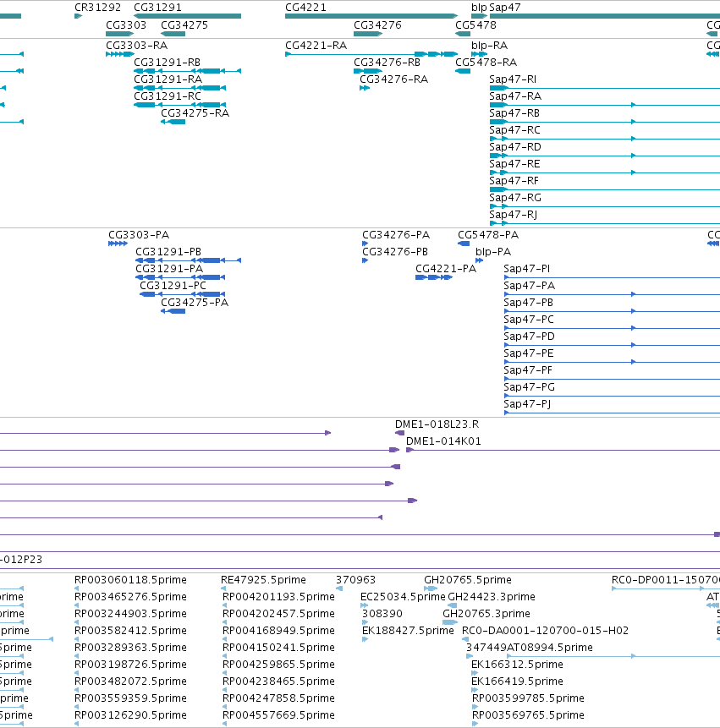Select transcript Sap47-RD
Viewport: 720px width, 728px height.
(515, 147)
